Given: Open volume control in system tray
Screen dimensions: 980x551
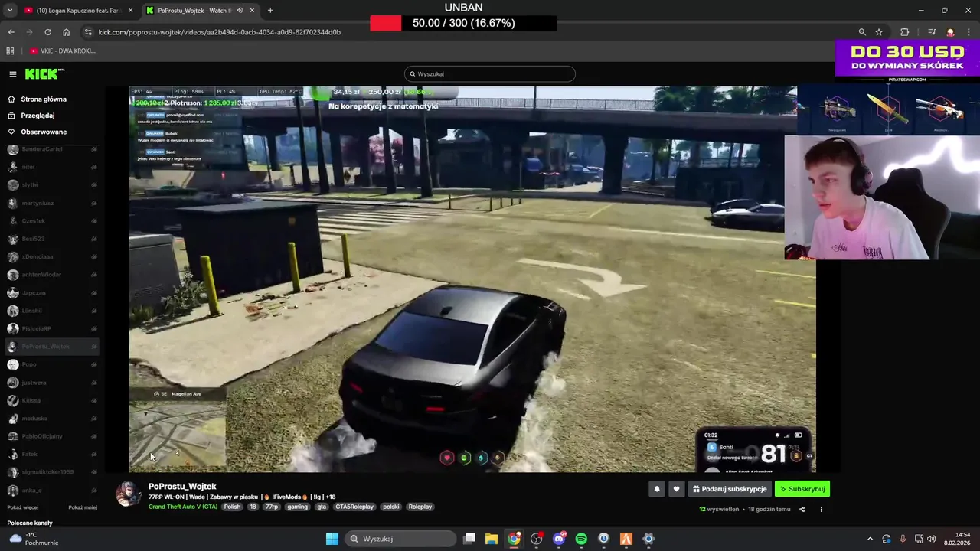Looking at the screenshot, I should (932, 539).
